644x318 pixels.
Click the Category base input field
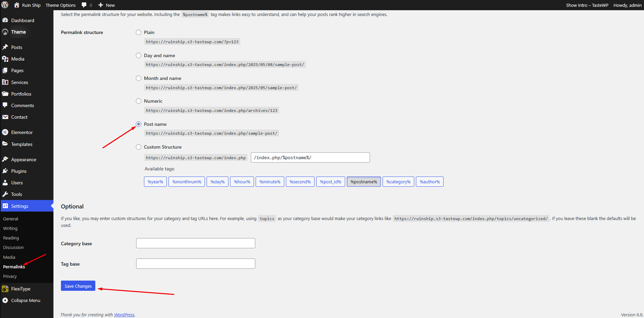click(196, 243)
